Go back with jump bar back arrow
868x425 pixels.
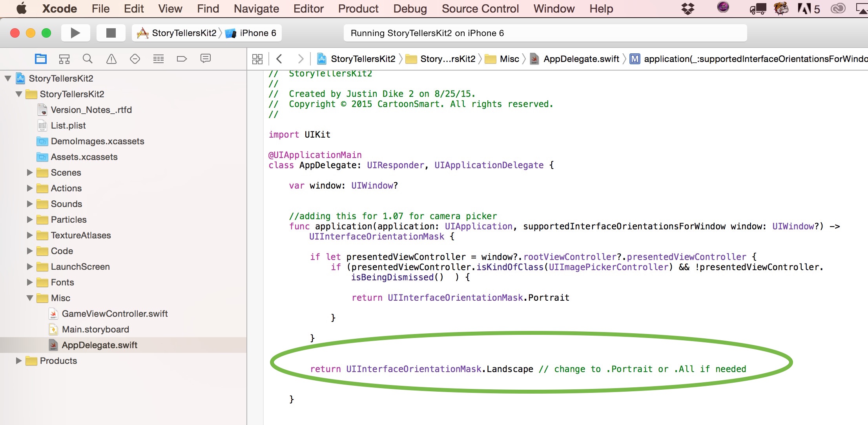click(279, 58)
